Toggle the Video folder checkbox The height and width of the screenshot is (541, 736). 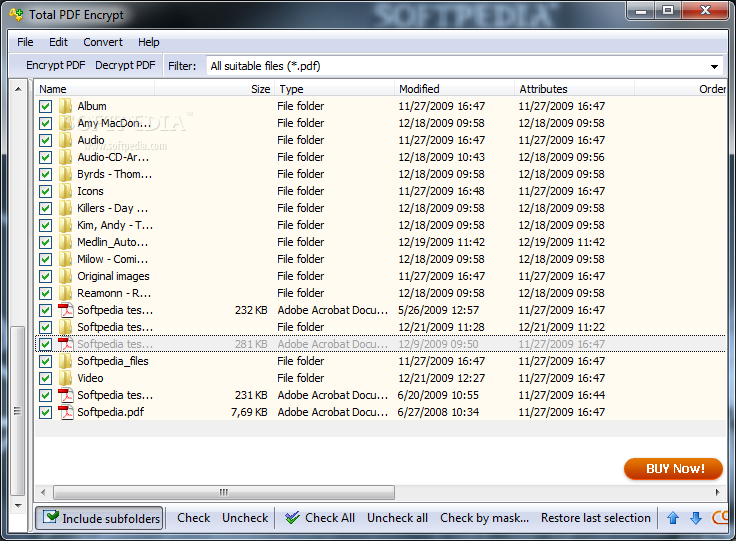tap(46, 378)
